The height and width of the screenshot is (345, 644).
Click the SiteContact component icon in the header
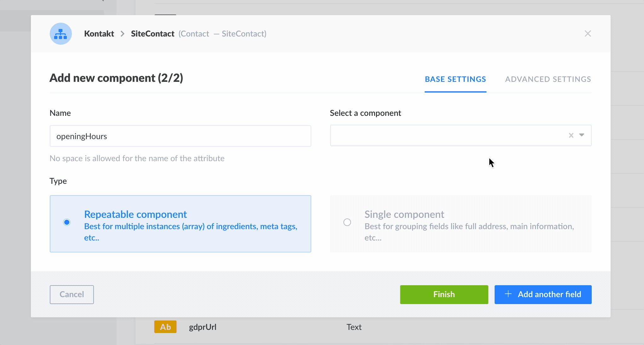(60, 34)
